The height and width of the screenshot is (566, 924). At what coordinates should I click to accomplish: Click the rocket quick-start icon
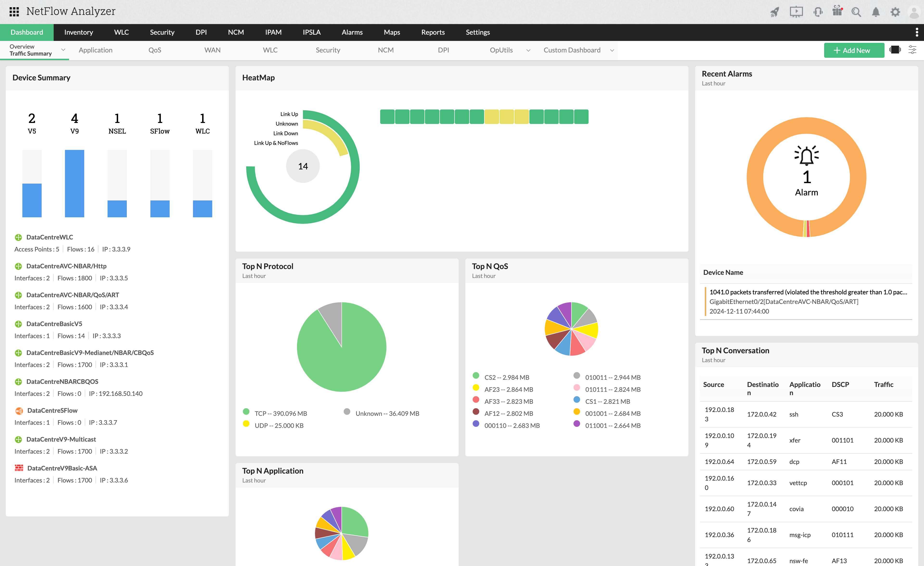[775, 12]
